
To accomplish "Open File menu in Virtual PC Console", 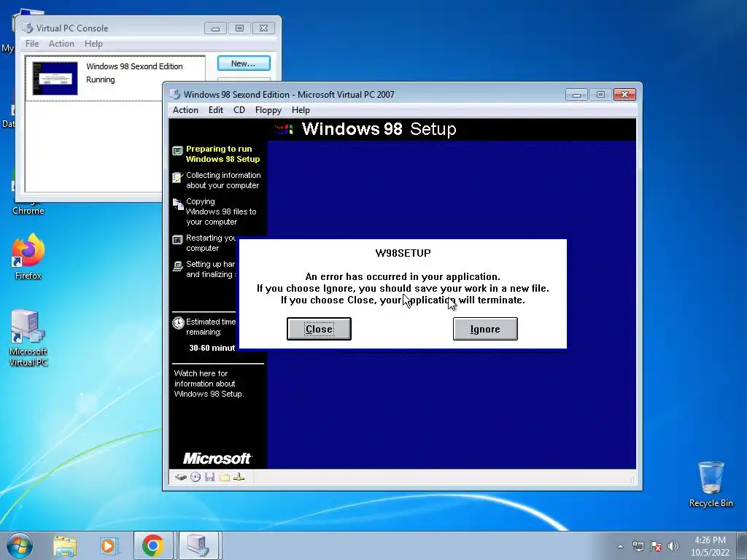I will pyautogui.click(x=32, y=43).
